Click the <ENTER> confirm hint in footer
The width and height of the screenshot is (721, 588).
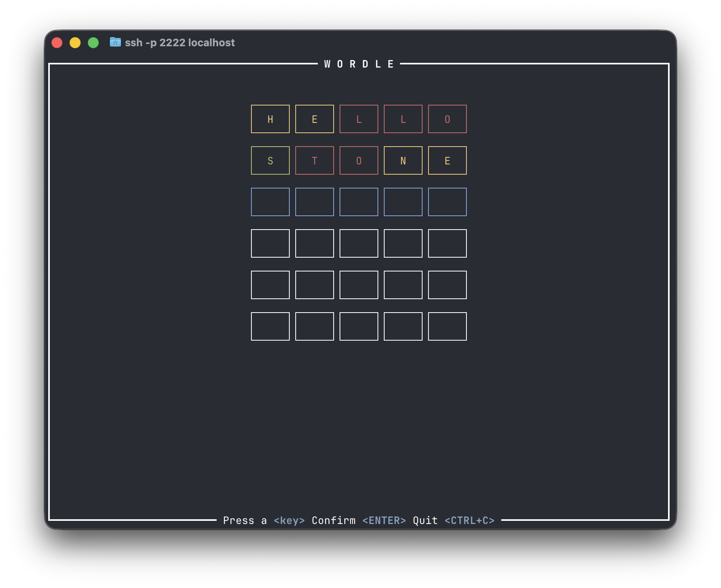point(384,520)
